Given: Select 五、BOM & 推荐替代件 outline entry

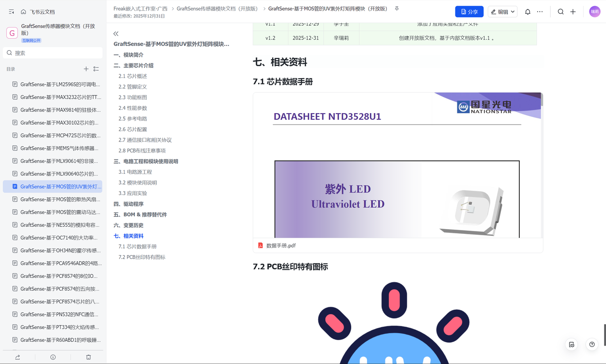Looking at the screenshot, I should point(140,214).
